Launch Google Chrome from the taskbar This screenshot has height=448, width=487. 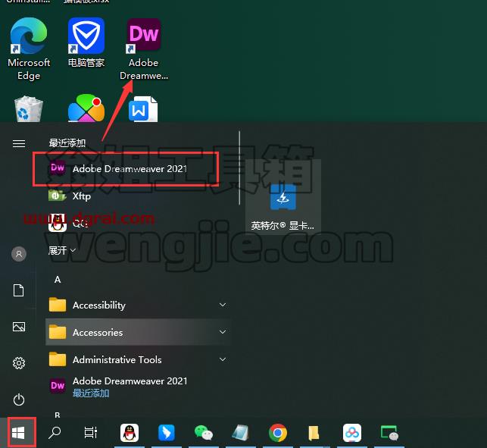point(278,433)
